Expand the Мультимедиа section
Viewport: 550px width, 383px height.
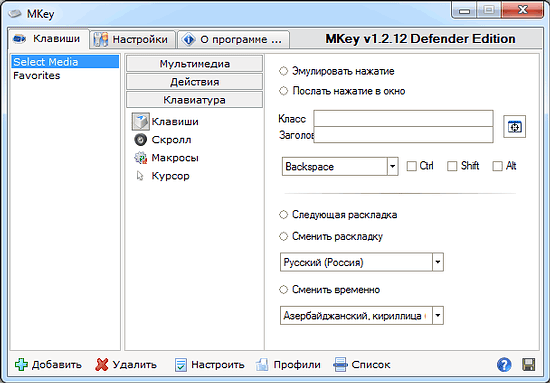click(x=194, y=64)
